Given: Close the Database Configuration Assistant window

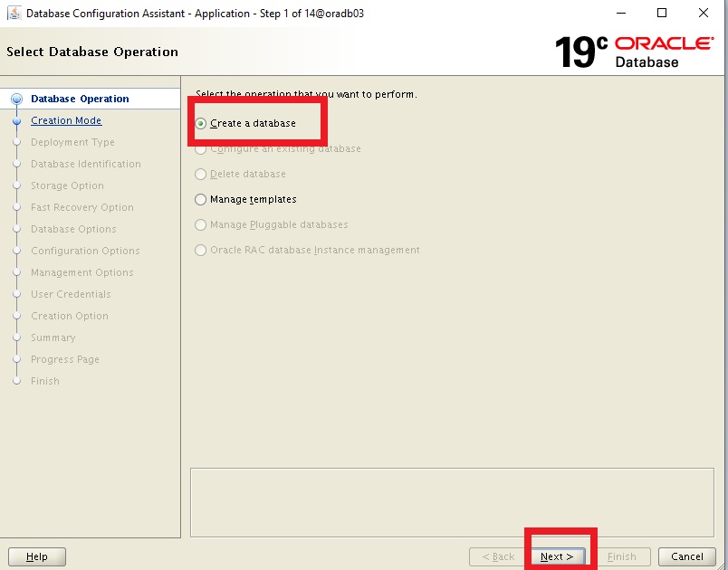Looking at the screenshot, I should 704,13.
